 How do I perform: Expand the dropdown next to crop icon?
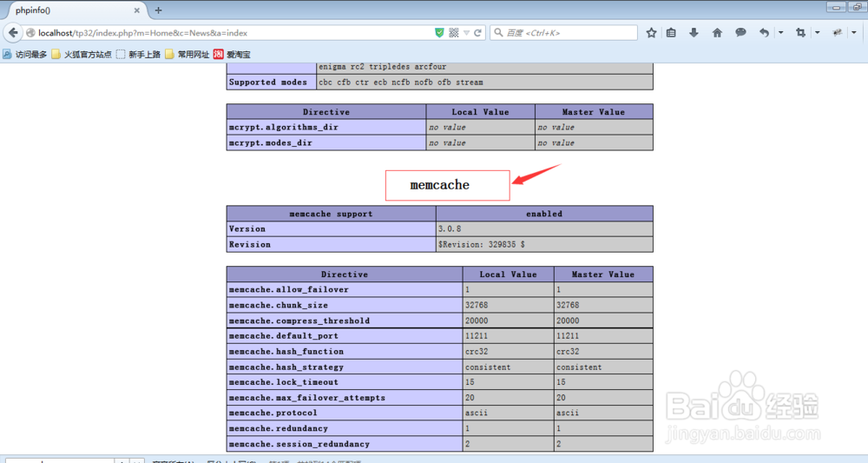pos(817,33)
